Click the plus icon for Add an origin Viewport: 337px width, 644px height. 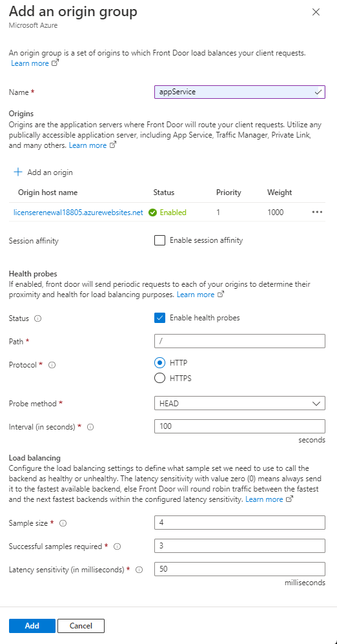click(x=17, y=172)
